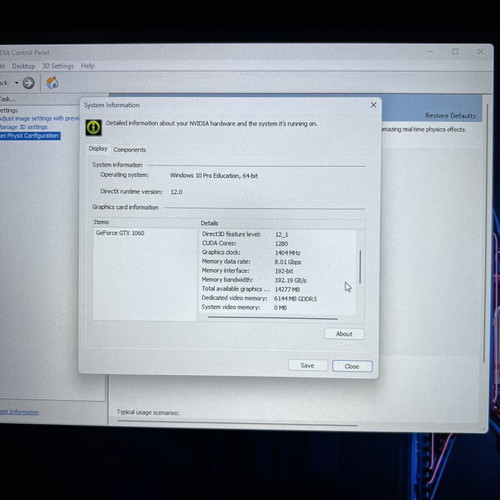
Task: Open the Home icon in toolbar
Action: click(x=52, y=82)
